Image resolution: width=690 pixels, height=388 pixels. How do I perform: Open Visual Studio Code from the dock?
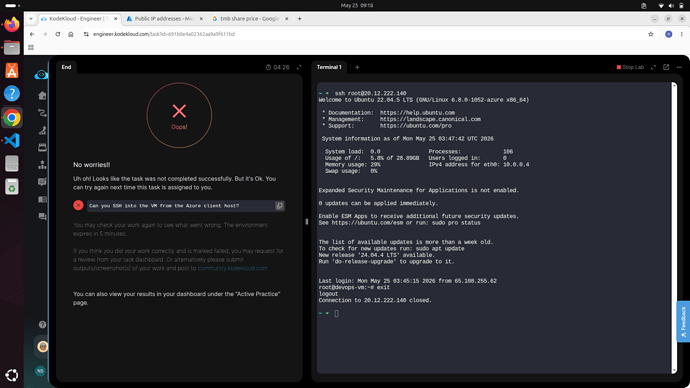[x=12, y=140]
